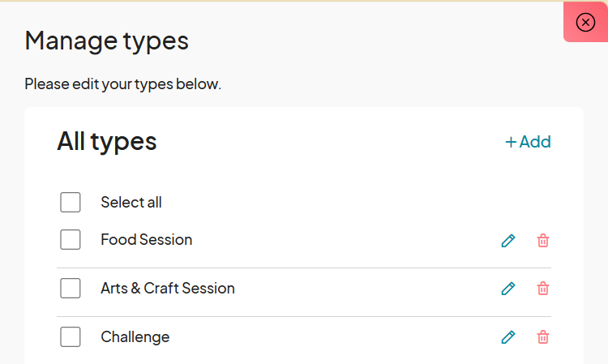This screenshot has width=608, height=364.
Task: Click the plus sign beside Add
Action: pyautogui.click(x=511, y=143)
